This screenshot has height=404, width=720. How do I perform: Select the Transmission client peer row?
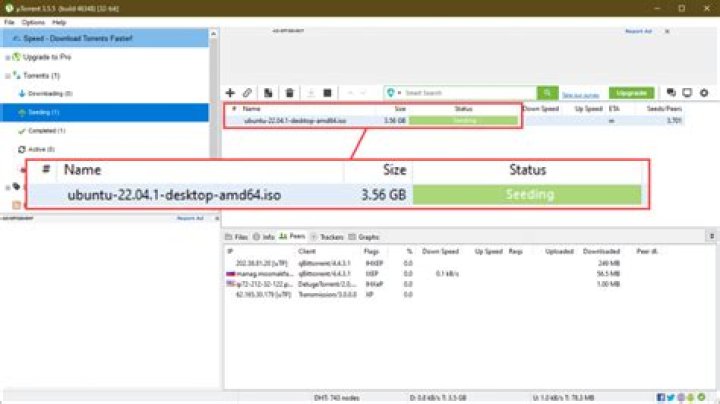pos(423,295)
